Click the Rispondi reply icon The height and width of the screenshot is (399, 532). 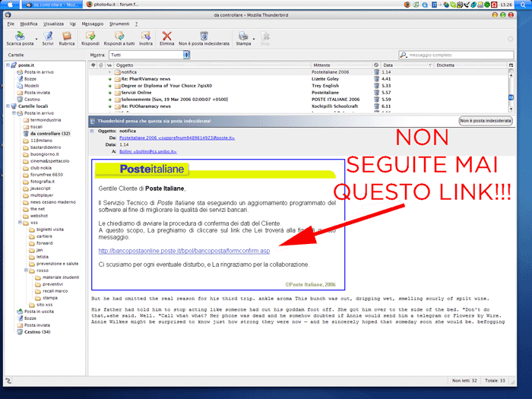[90, 36]
